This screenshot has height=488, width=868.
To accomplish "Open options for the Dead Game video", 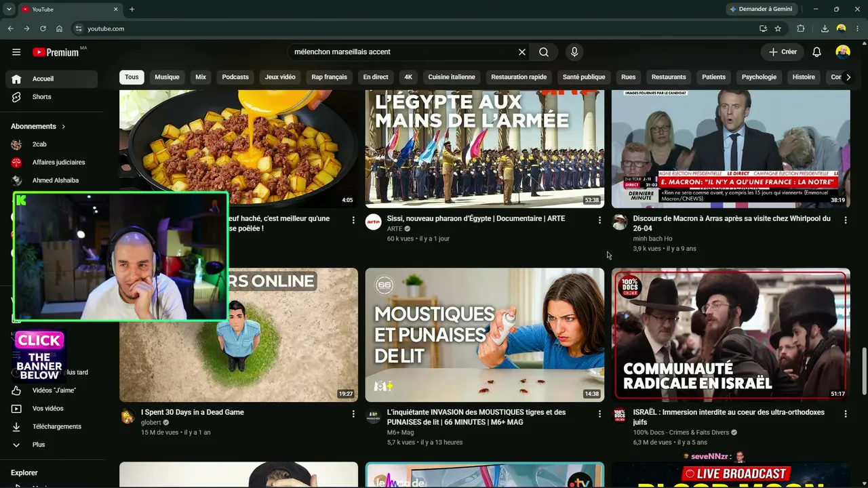I will coord(353,414).
